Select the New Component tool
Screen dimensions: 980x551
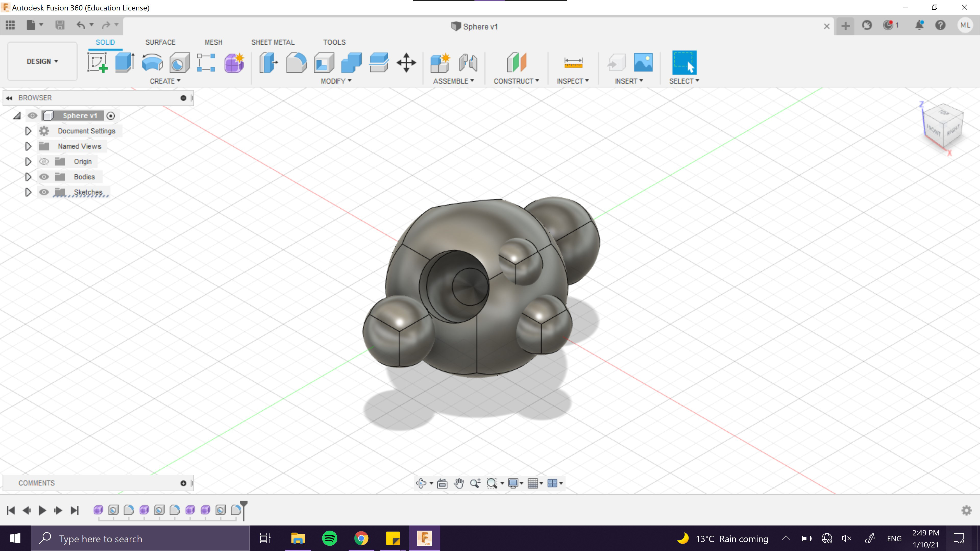pyautogui.click(x=440, y=62)
